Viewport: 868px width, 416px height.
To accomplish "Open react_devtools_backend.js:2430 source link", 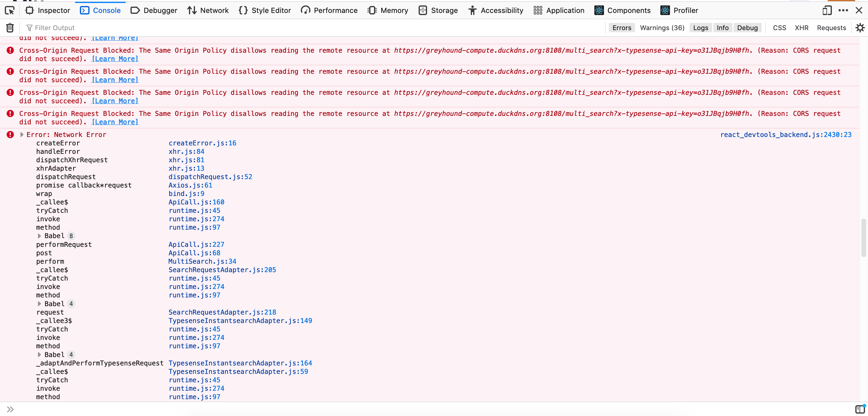I will (x=786, y=134).
